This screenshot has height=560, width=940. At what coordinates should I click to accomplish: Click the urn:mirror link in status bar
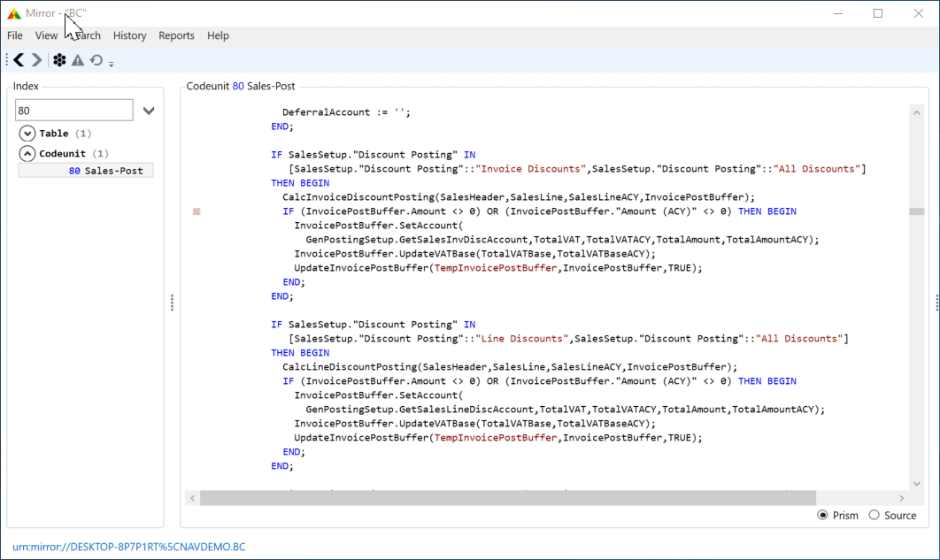point(129,547)
